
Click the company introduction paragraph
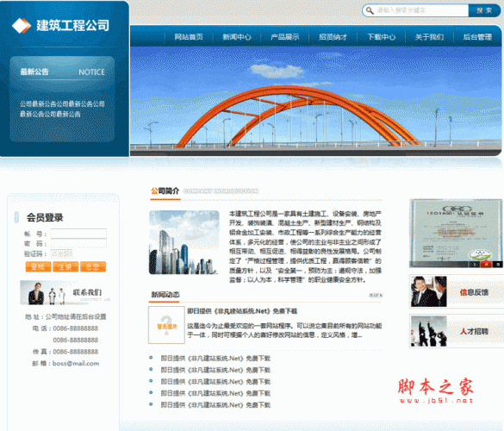(305, 247)
